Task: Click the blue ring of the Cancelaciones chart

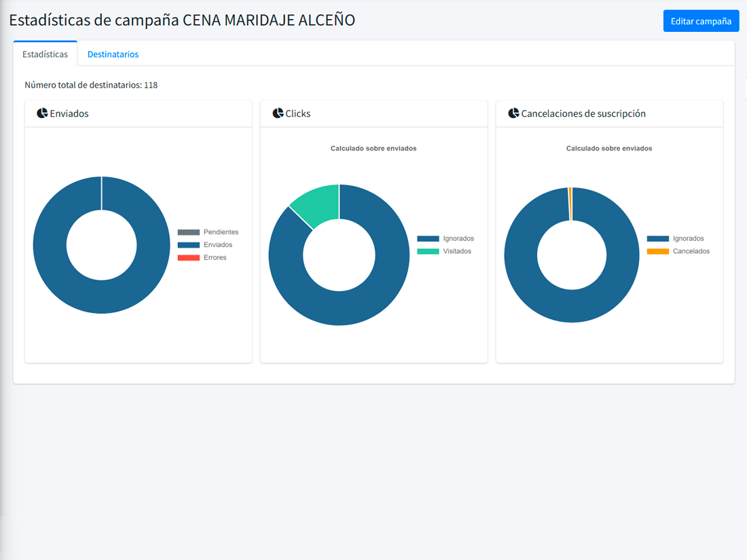Action: click(x=572, y=306)
